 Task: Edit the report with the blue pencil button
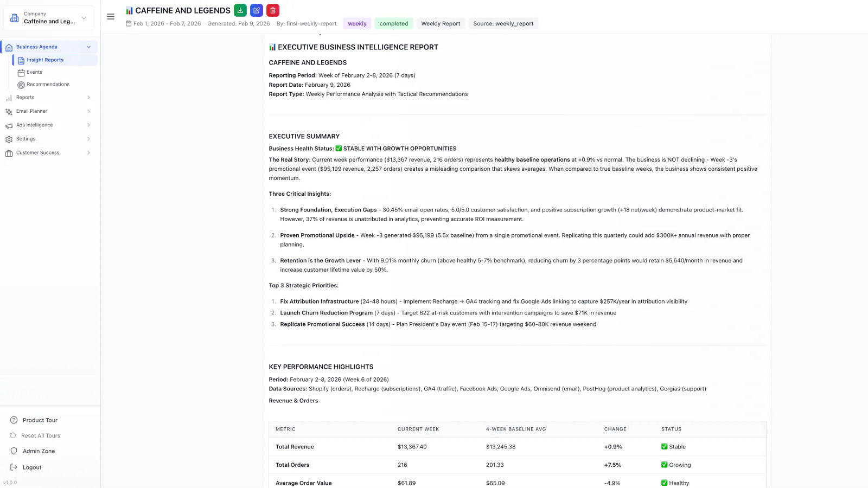(257, 10)
